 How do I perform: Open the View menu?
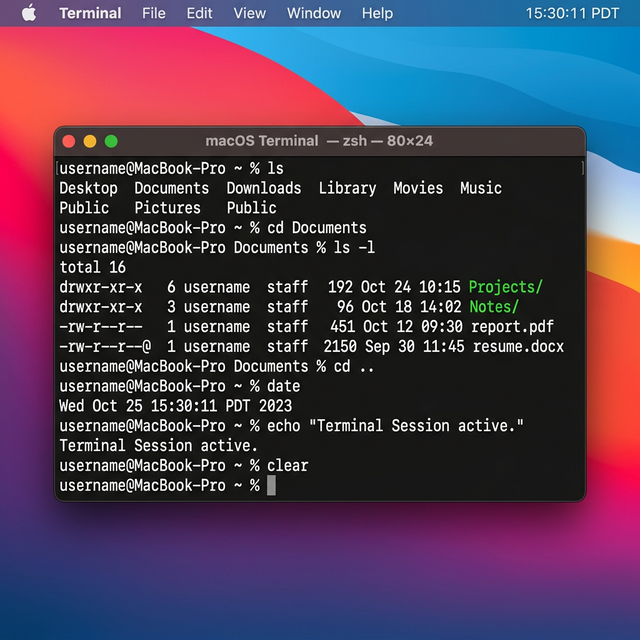[x=249, y=13]
